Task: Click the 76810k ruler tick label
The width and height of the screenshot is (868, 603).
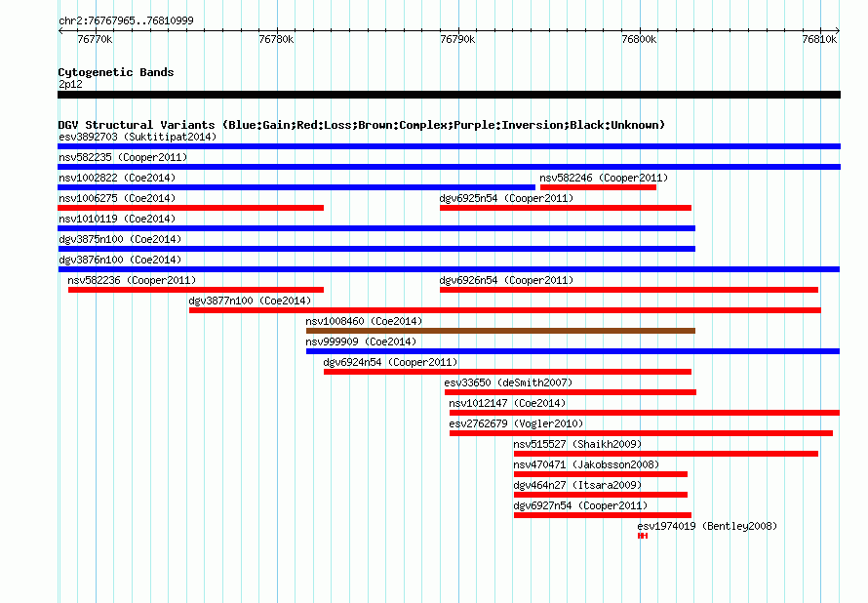Action: pyautogui.click(x=819, y=39)
